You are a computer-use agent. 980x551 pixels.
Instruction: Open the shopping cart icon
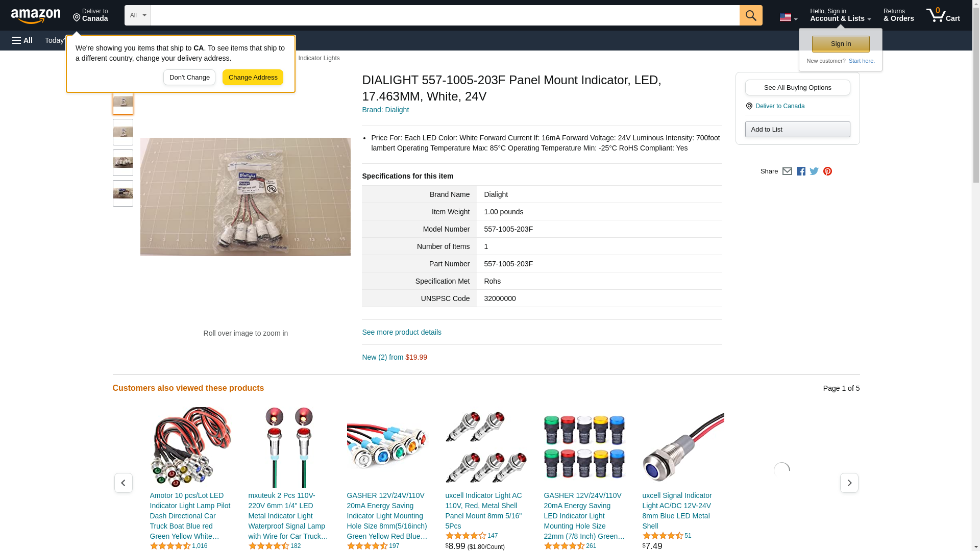943,15
